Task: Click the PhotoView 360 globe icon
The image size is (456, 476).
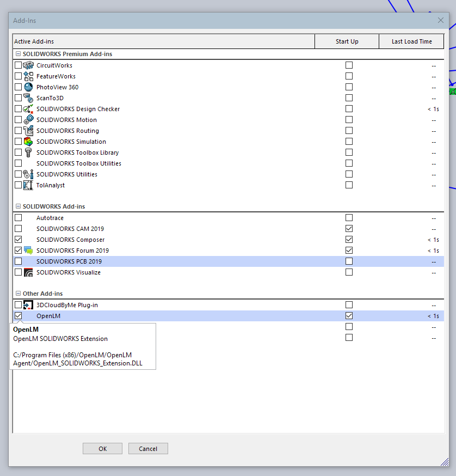Action: (x=28, y=87)
